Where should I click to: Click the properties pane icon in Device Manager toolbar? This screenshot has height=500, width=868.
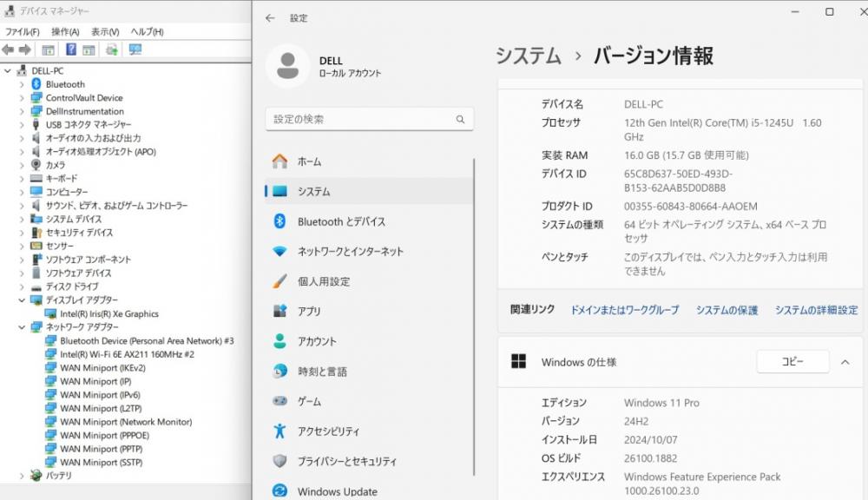tap(89, 49)
